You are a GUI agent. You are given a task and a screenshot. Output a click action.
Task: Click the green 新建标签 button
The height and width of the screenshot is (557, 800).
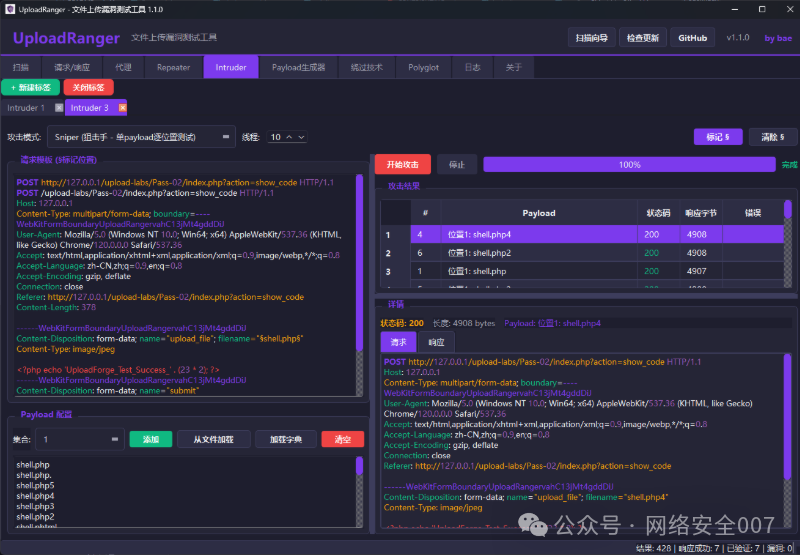pyautogui.click(x=31, y=88)
